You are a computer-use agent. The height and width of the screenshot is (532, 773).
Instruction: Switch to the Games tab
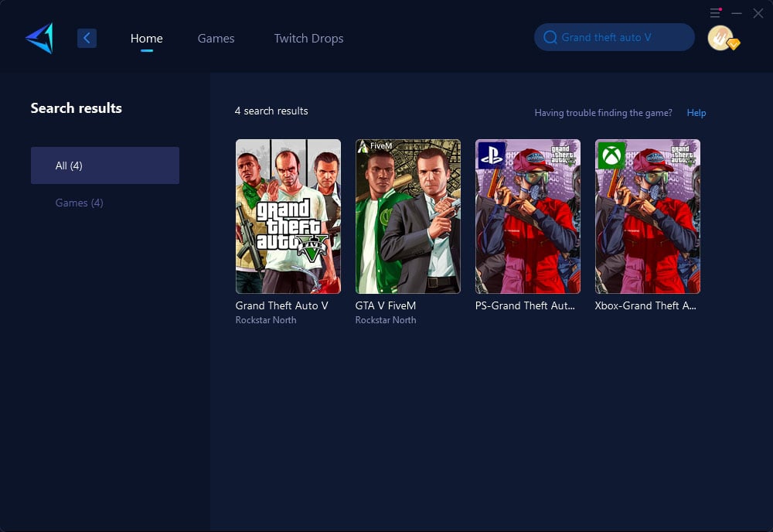tap(216, 39)
